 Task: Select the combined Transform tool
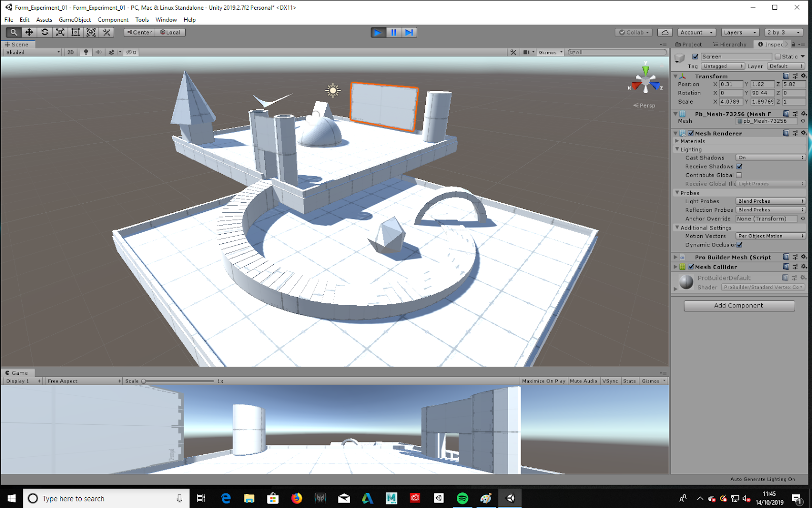point(91,33)
